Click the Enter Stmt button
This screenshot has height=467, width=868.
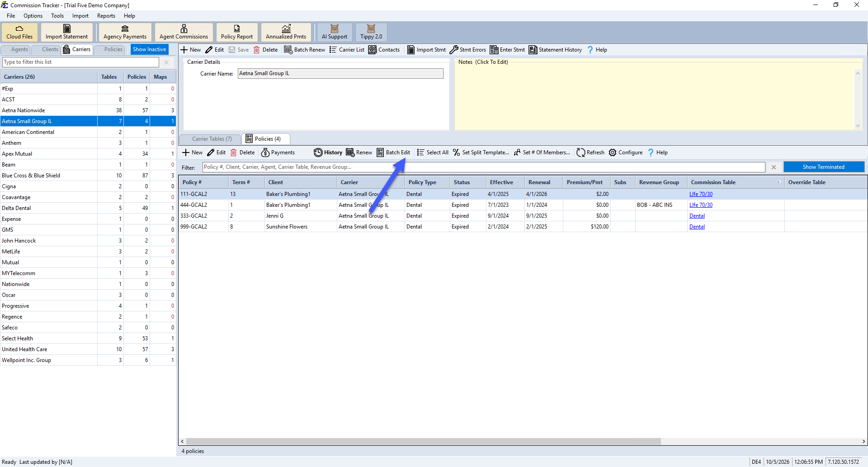tap(508, 50)
